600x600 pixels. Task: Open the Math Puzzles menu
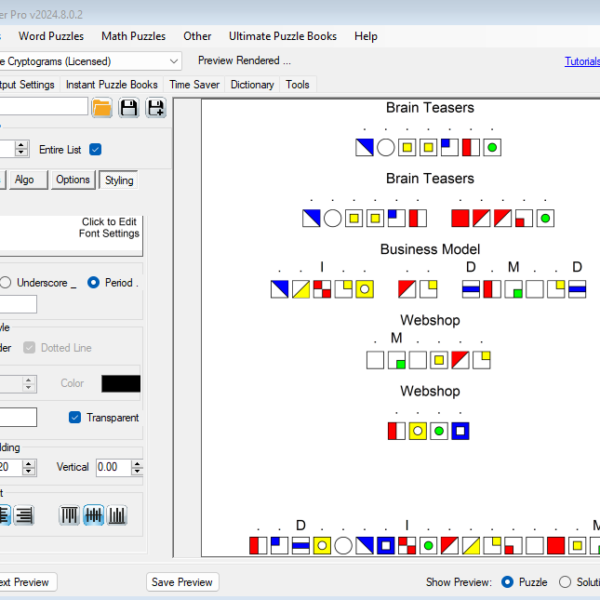pyautogui.click(x=134, y=36)
